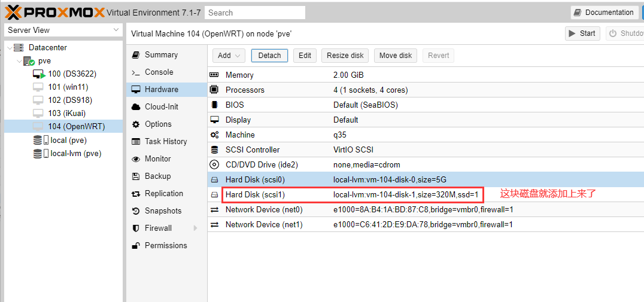
Task: Expand the Firewall submenu arrow
Action: click(195, 228)
